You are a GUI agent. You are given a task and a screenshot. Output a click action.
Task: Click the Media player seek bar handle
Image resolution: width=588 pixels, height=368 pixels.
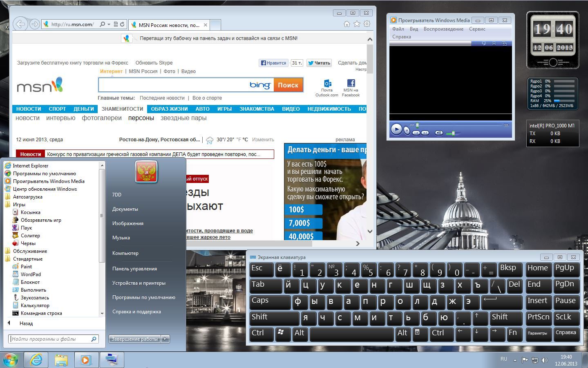click(x=417, y=125)
